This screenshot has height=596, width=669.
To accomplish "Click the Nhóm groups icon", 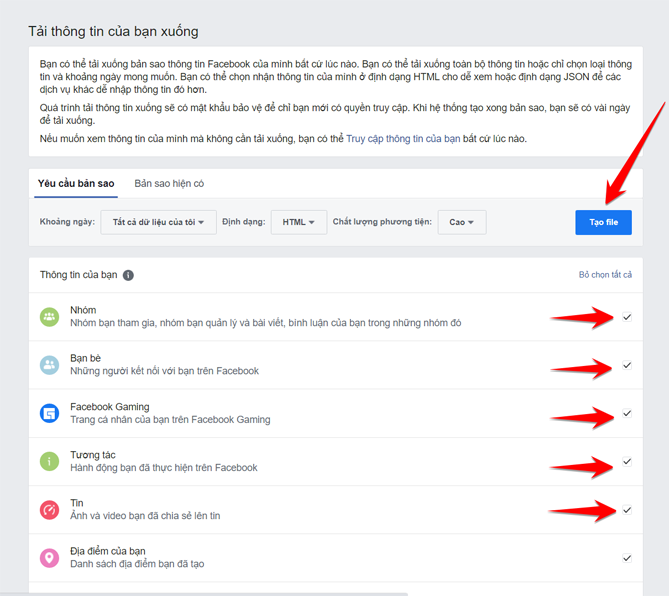I will (49, 317).
